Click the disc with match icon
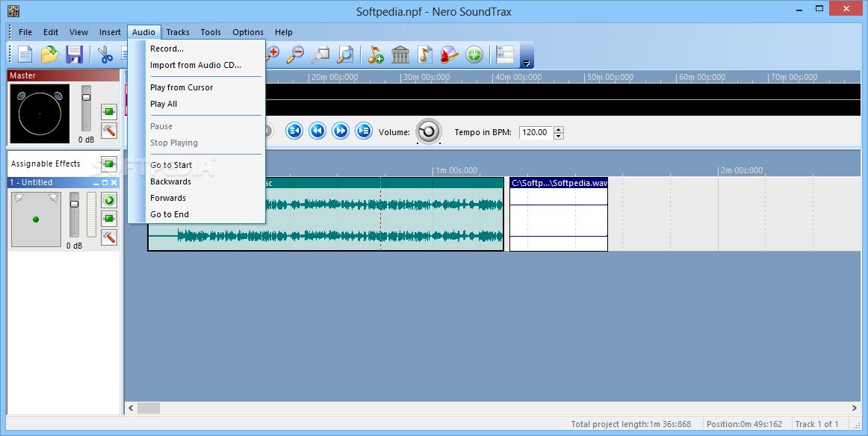Screen dimensions: 868x436 click(x=449, y=54)
